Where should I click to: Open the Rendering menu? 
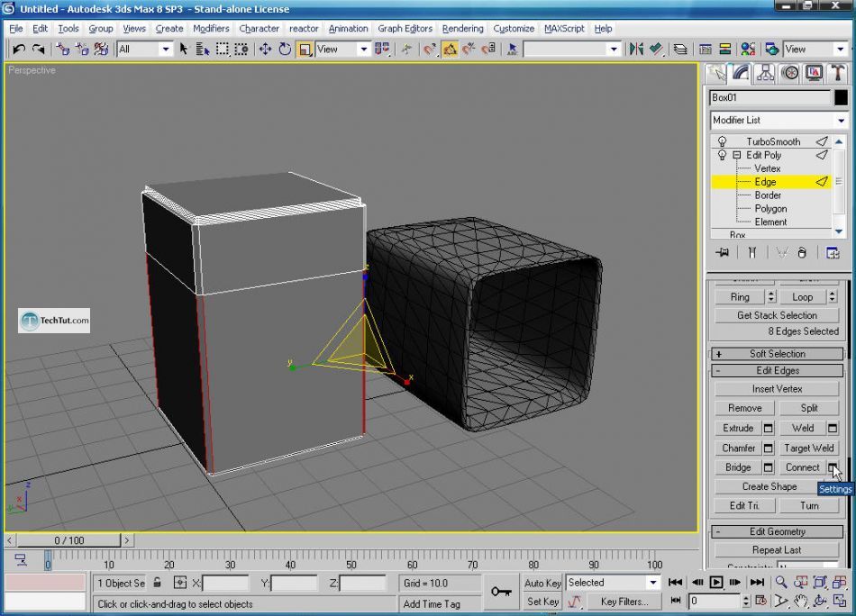click(462, 29)
